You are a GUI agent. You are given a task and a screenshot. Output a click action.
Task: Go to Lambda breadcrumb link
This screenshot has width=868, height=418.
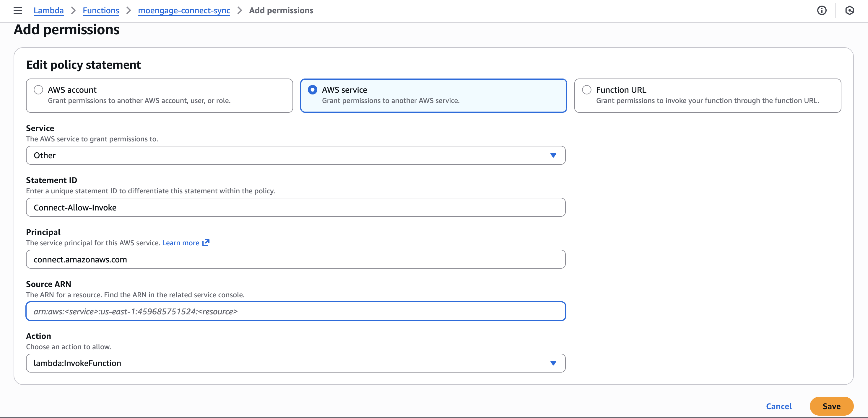[x=48, y=10]
